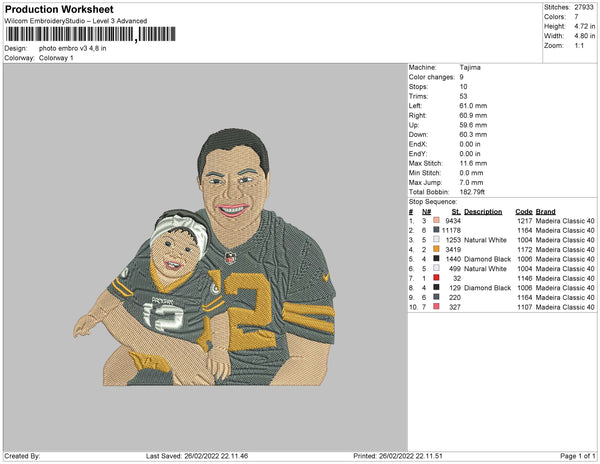Screen dimensions: 600x464
Task: Click the Zoom value 1:1
Action: 579,46
